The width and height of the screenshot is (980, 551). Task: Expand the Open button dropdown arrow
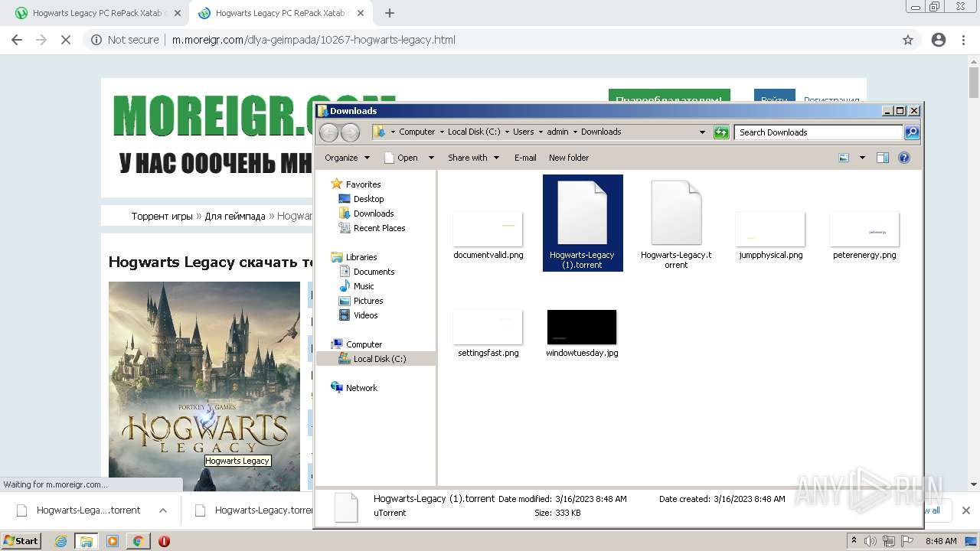click(431, 158)
